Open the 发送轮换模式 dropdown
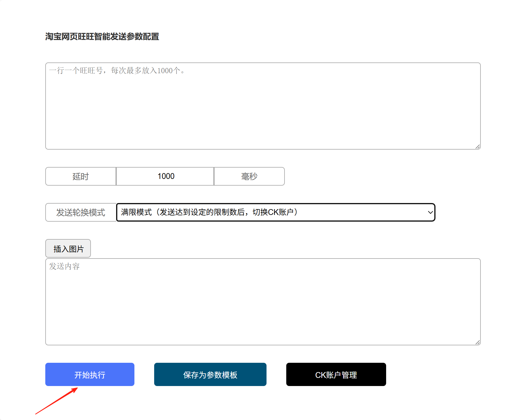Image resolution: width=522 pixels, height=420 pixels. (276, 212)
